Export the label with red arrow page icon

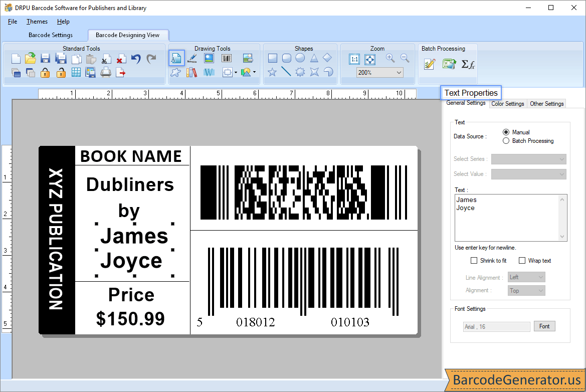click(121, 73)
